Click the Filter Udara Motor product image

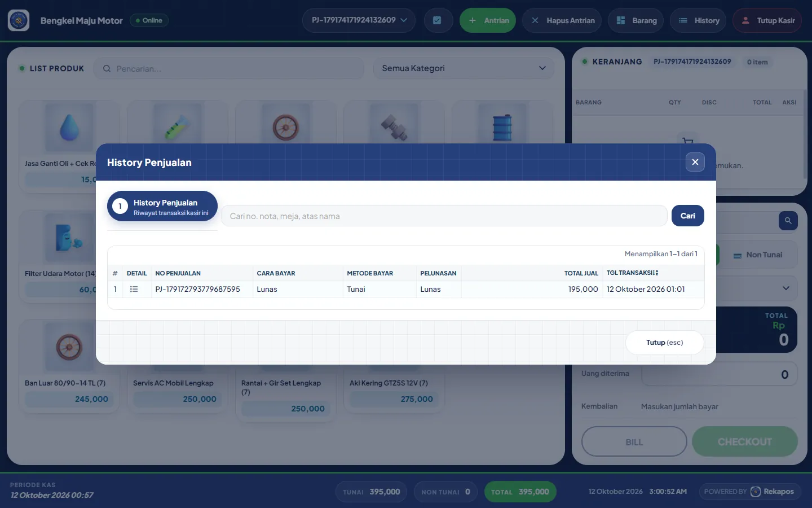[x=69, y=237]
